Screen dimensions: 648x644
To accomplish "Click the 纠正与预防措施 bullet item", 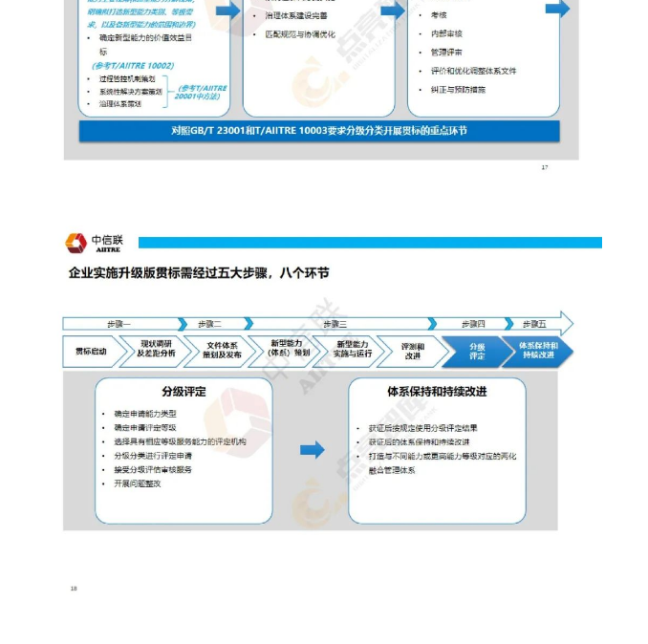I will 451,89.
